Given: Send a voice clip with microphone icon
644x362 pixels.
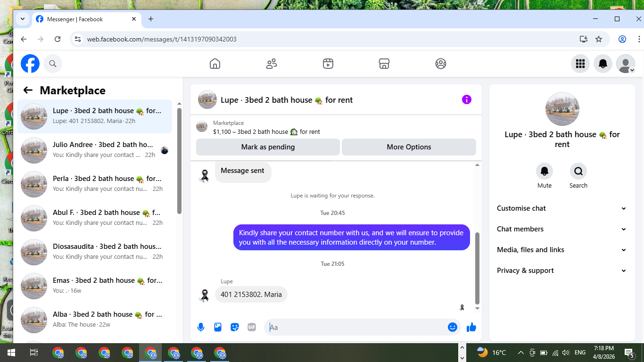Looking at the screenshot, I should (201, 327).
